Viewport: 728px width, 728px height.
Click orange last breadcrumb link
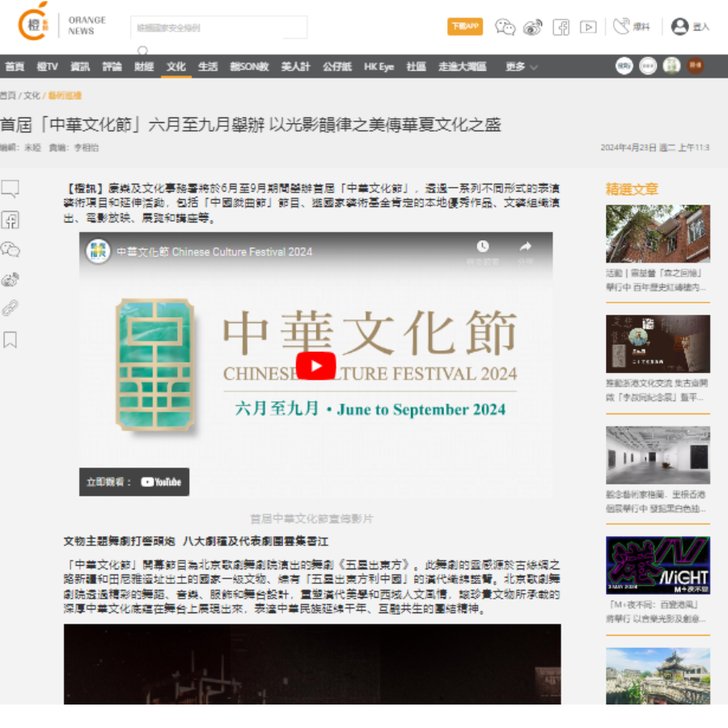tap(65, 95)
